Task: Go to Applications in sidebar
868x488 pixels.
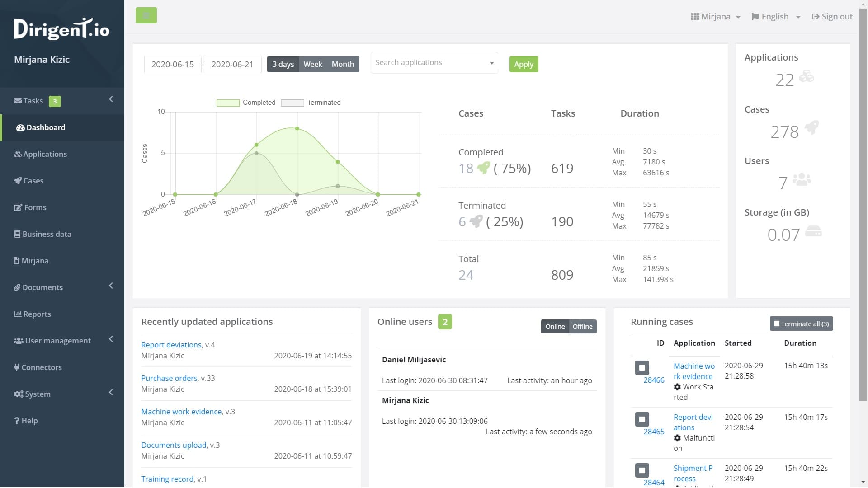Action: coord(45,154)
